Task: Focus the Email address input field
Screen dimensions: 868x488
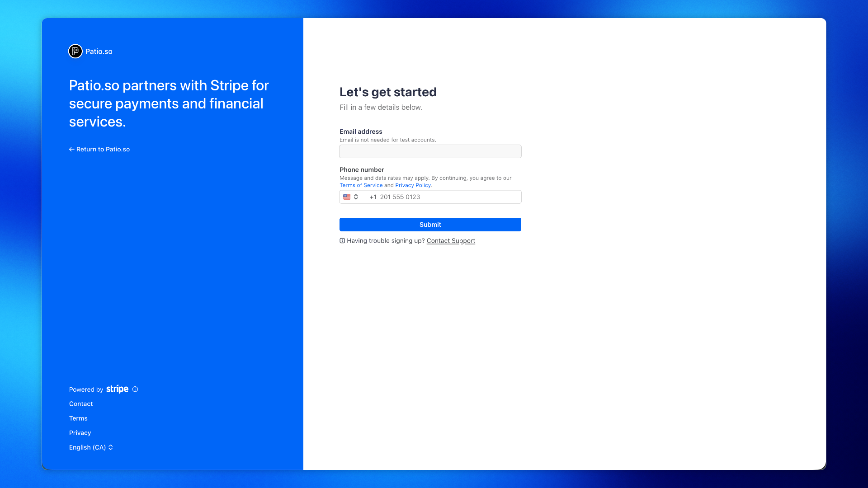Action: [430, 151]
